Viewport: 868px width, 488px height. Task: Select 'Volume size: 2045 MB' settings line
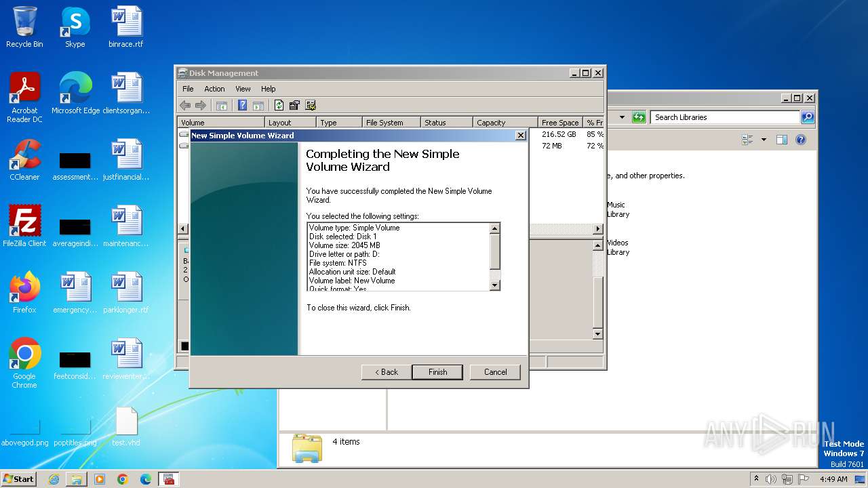(x=344, y=245)
